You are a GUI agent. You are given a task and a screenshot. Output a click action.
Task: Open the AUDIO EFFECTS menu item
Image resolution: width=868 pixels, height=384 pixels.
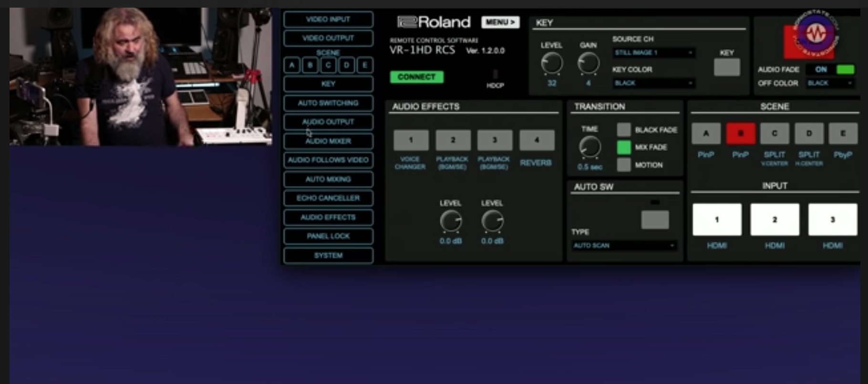328,217
